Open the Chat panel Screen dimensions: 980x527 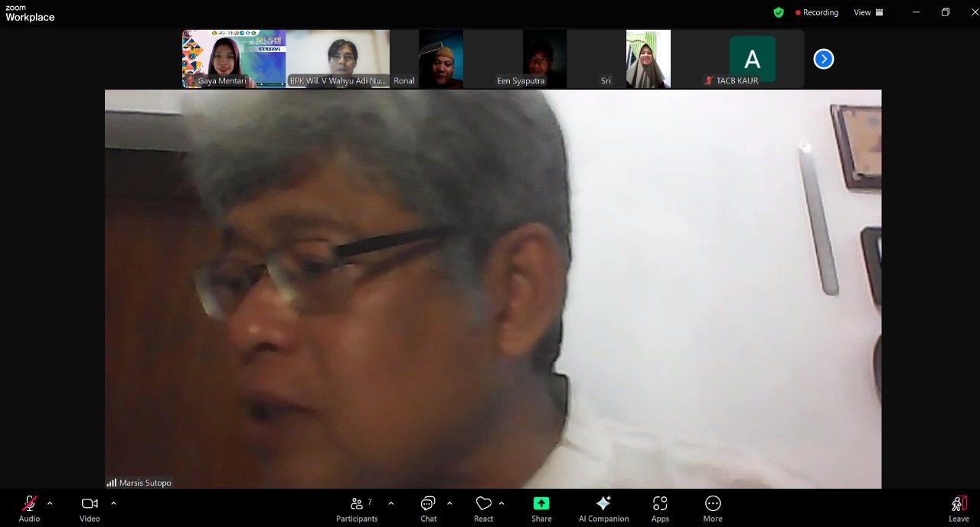(x=428, y=508)
